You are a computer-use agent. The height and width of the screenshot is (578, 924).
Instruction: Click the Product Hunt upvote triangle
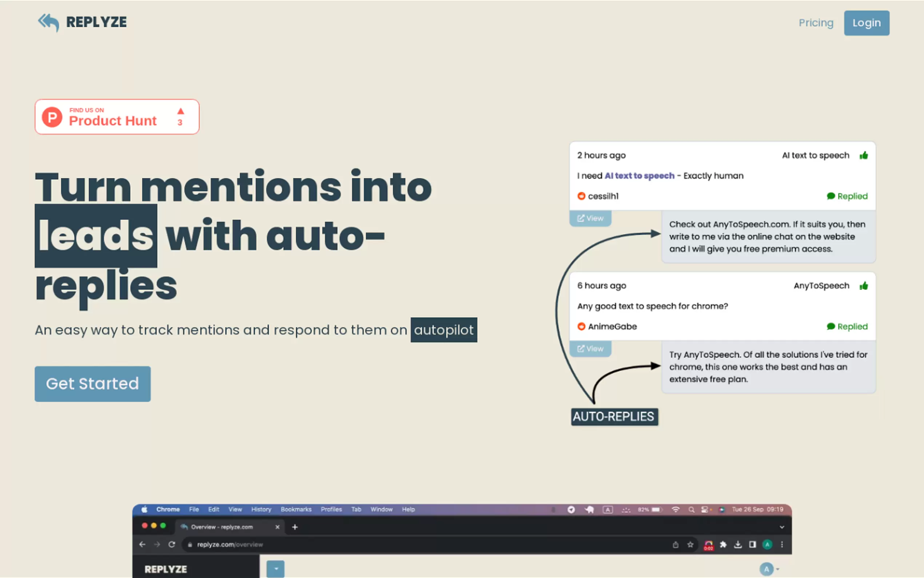pos(181,111)
